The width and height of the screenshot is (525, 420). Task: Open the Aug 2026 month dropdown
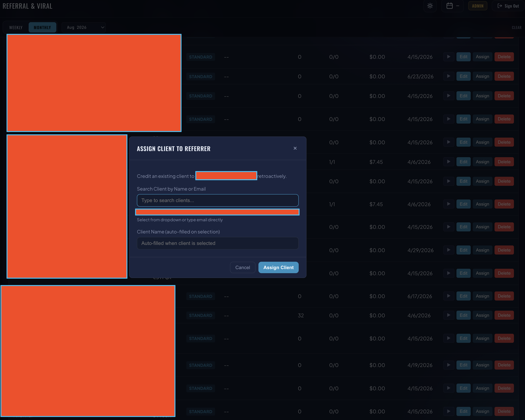pos(84,28)
